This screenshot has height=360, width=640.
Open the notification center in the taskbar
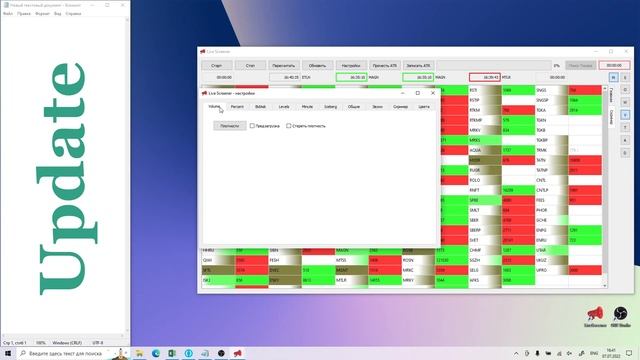click(x=629, y=353)
